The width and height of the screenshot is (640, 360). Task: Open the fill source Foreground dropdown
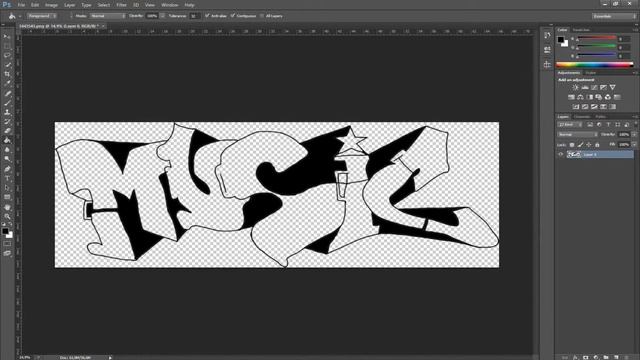[42, 16]
